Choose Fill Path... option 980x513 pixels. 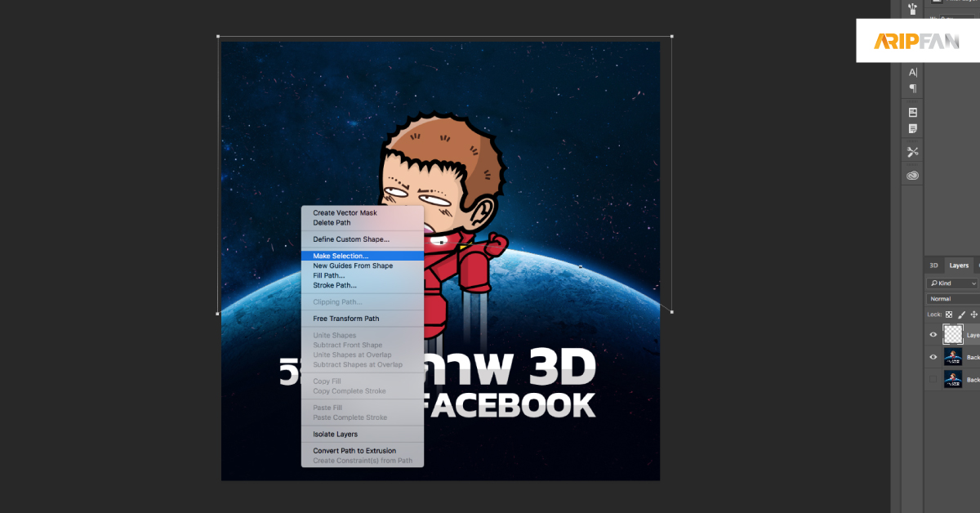pyautogui.click(x=329, y=275)
